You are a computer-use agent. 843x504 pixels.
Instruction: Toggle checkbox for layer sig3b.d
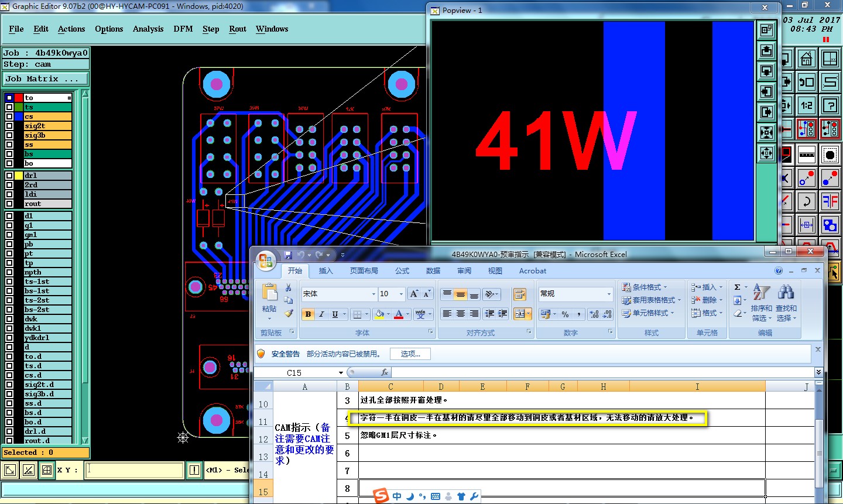(9, 394)
